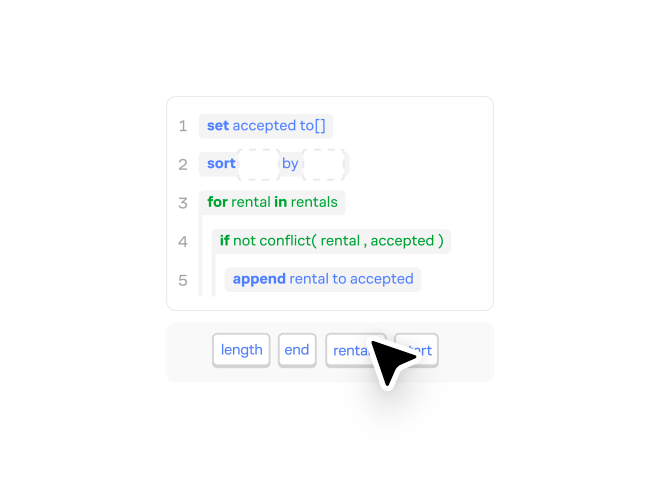Click the 'for' keyword on line 3
This screenshot has width=660, height=480.
tap(217, 202)
